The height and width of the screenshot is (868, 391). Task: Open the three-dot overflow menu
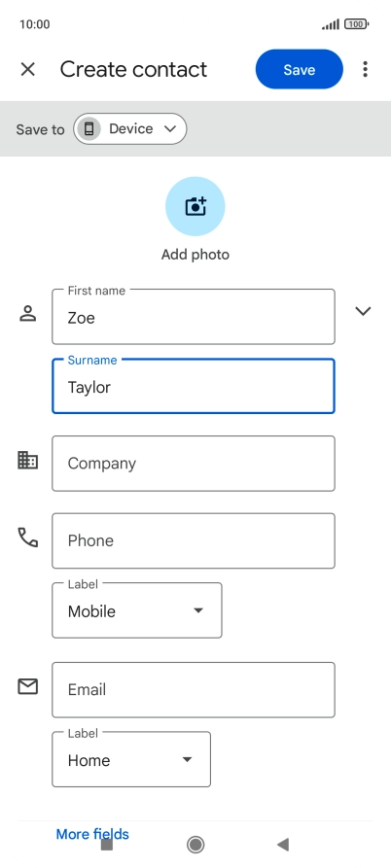365,69
